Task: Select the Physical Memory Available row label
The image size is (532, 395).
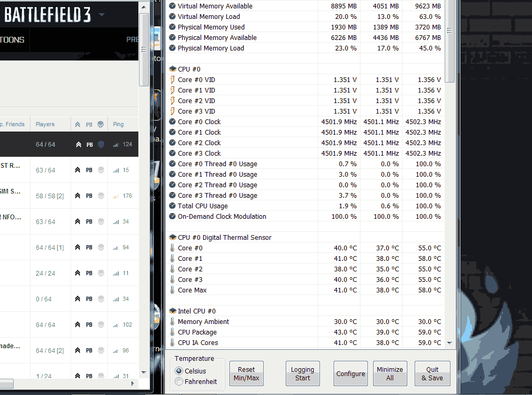Action: coord(217,38)
